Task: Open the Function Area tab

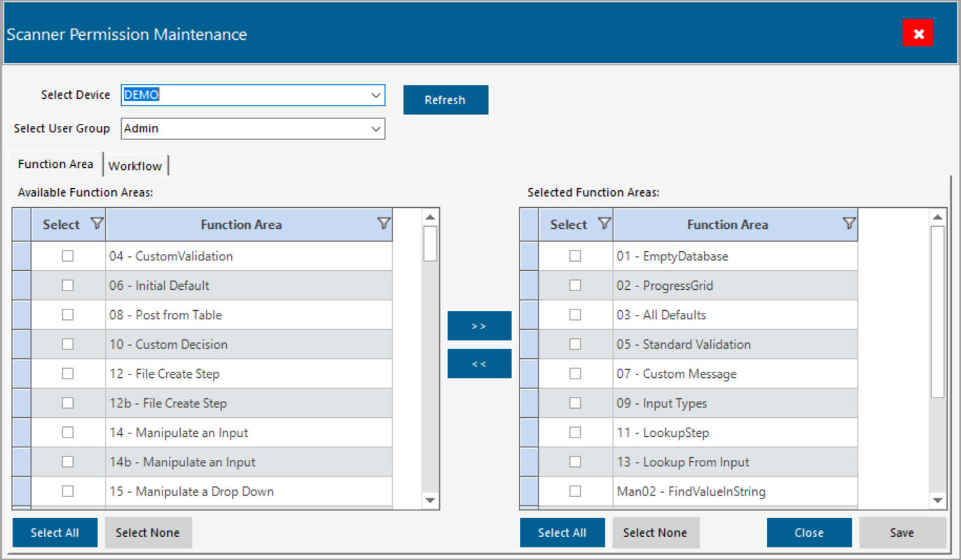Action: point(55,164)
